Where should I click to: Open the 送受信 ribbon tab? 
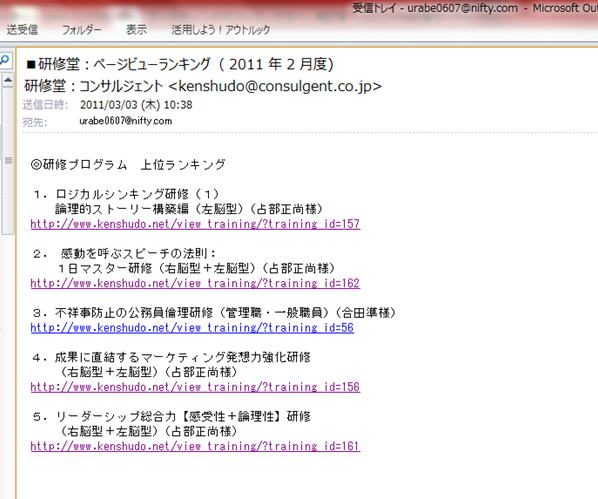coord(22,29)
